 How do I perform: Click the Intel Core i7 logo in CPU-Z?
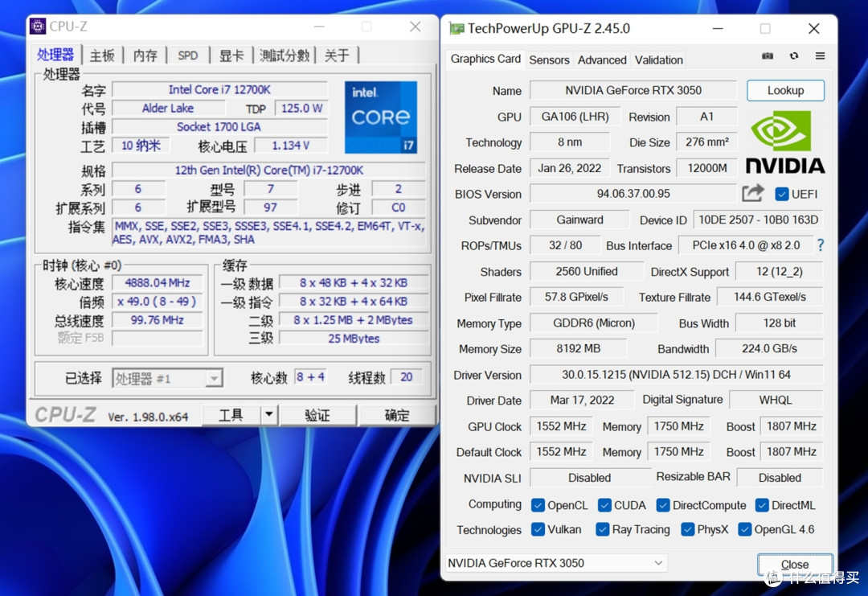pyautogui.click(x=381, y=117)
